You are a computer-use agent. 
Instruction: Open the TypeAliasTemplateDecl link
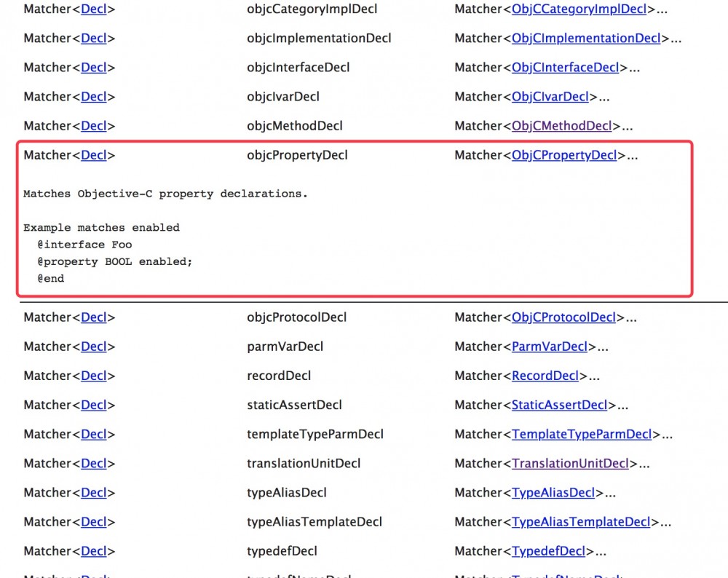click(x=581, y=522)
